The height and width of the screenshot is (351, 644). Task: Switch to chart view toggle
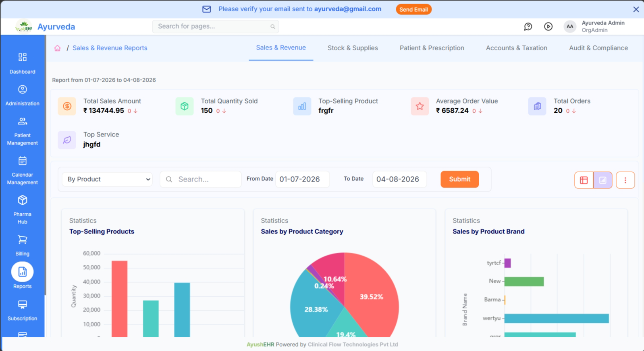[603, 180]
